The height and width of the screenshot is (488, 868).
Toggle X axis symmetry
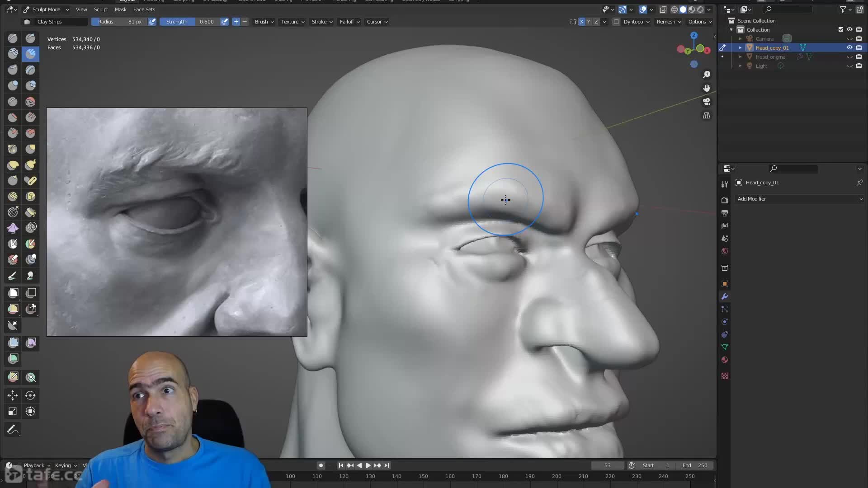click(581, 22)
